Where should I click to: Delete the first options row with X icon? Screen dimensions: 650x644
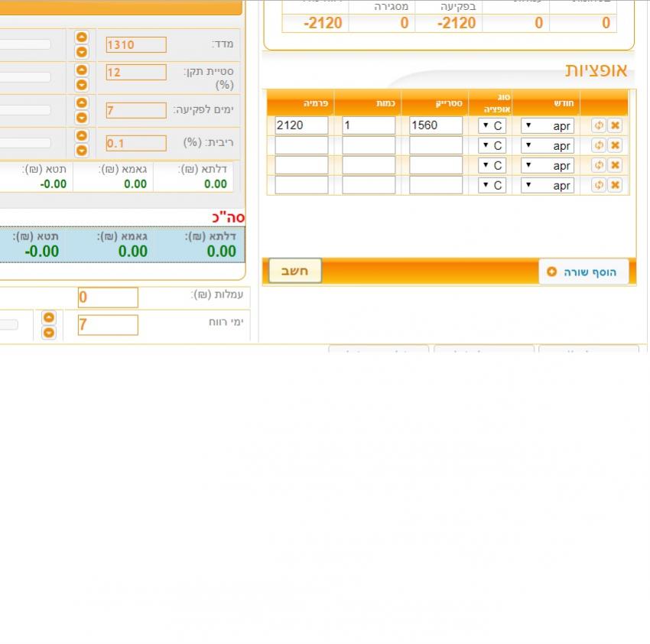(615, 125)
